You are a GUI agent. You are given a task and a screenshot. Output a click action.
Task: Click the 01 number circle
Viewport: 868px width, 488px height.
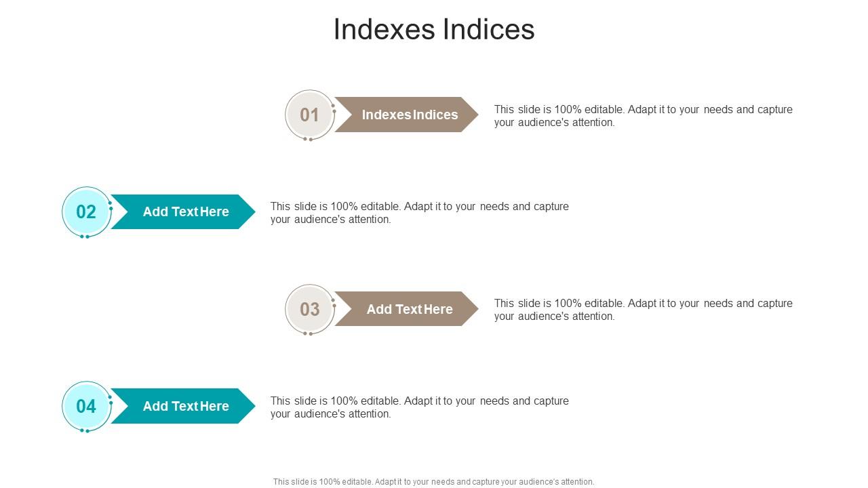pyautogui.click(x=310, y=115)
